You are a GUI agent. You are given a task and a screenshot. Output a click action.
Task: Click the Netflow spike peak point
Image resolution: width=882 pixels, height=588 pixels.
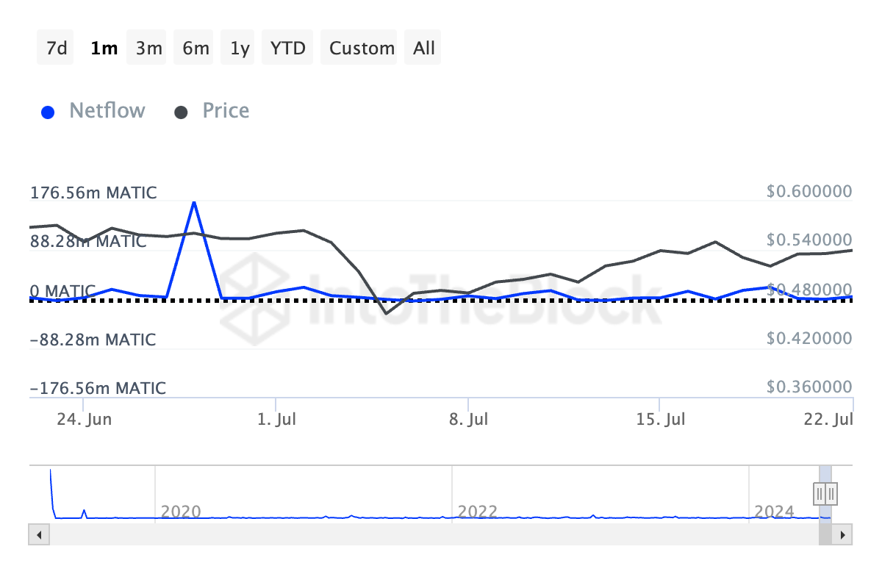pyautogui.click(x=194, y=201)
